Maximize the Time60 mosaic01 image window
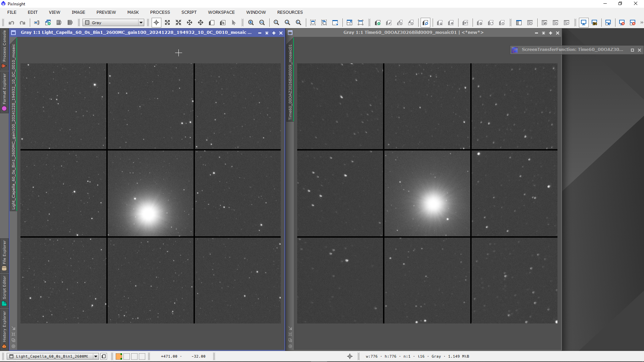 tap(550, 33)
